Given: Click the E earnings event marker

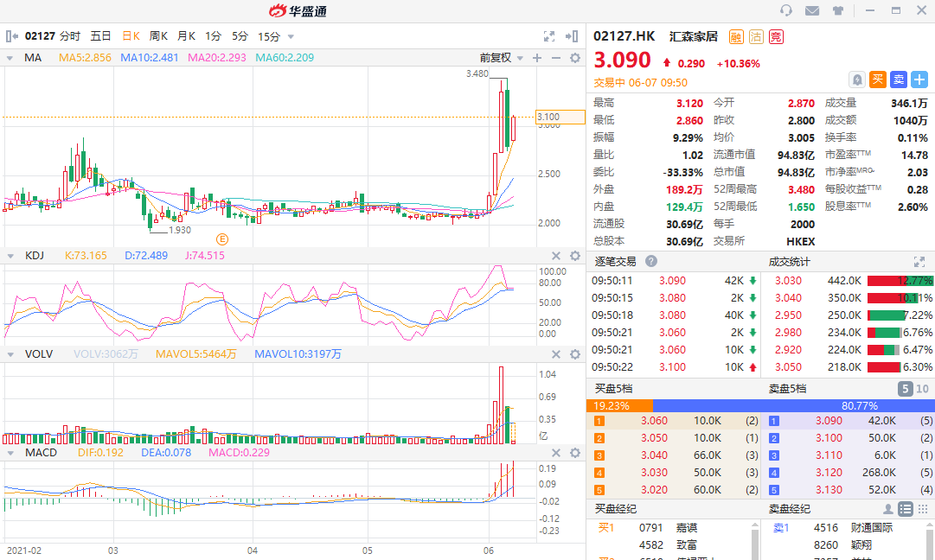Looking at the screenshot, I should click(221, 239).
